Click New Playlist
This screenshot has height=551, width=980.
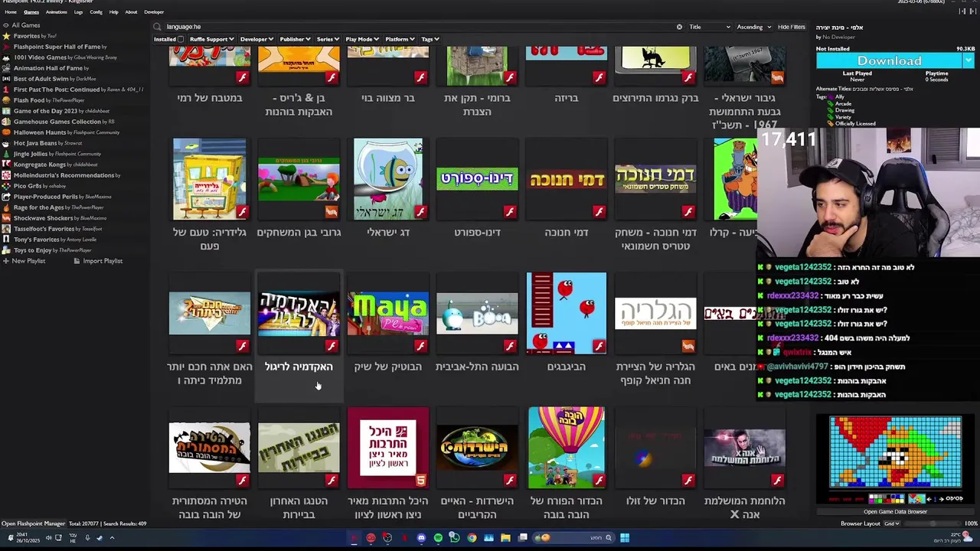pyautogui.click(x=24, y=261)
